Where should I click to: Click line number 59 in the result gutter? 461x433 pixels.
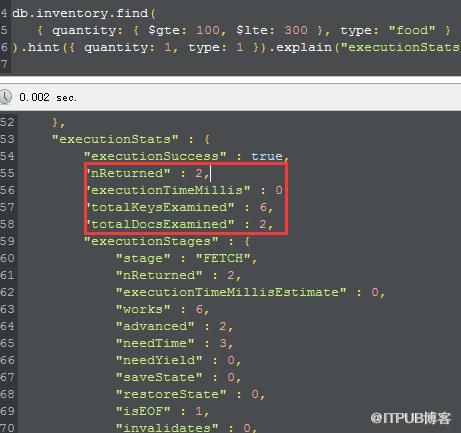click(x=7, y=241)
